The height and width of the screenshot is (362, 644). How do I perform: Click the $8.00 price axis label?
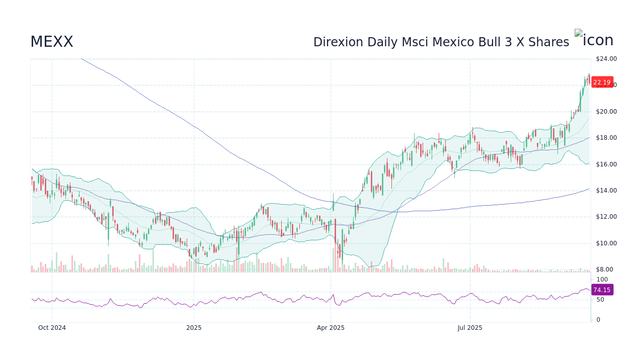(605, 269)
